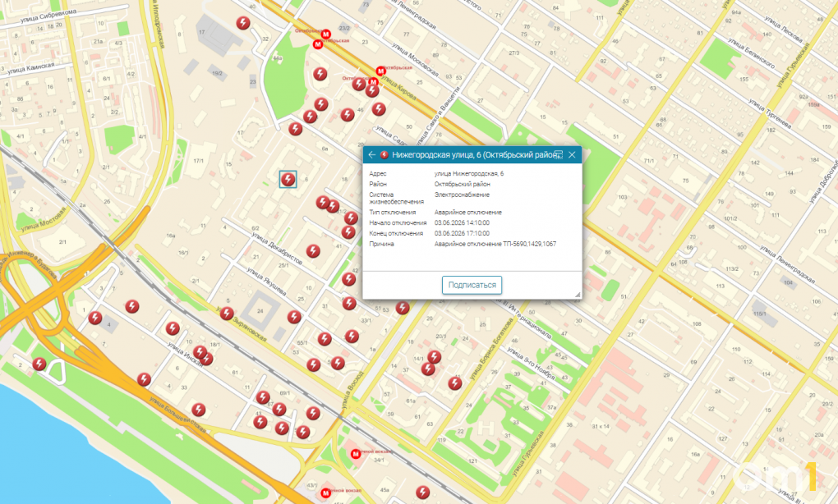Select outage marker on улица Большевистская near building 4
Image resolution: width=838 pixels, height=504 pixels.
(144, 379)
